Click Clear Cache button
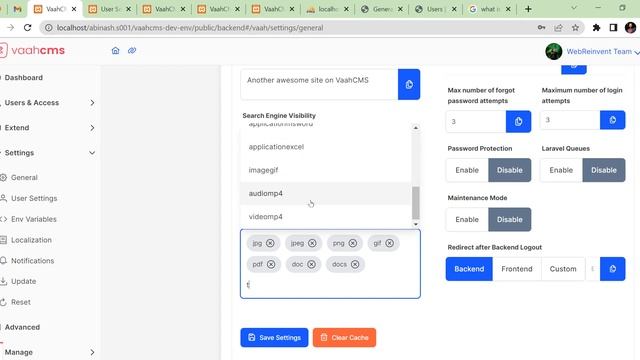This screenshot has width=640, height=360. (x=344, y=338)
